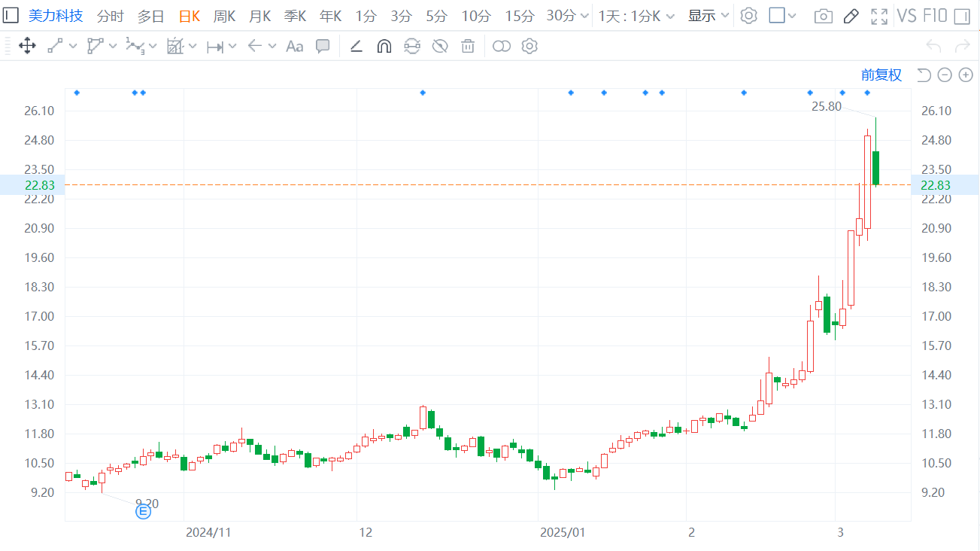Zoom in the chart with plus
This screenshot has height=551, width=980.
point(966,75)
